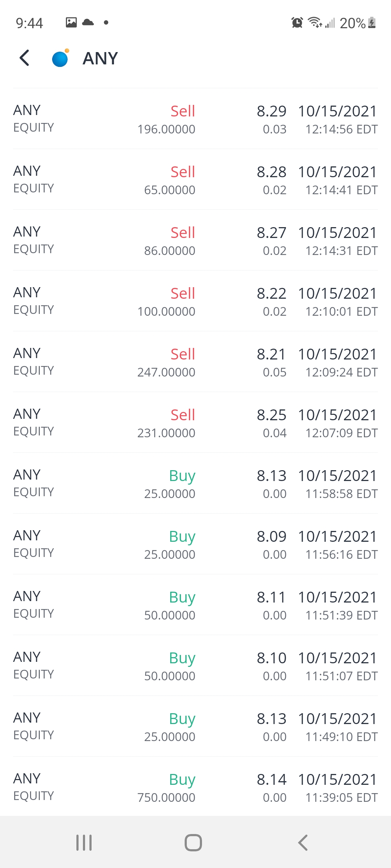Open Android recent apps button
The height and width of the screenshot is (868, 391).
84,843
